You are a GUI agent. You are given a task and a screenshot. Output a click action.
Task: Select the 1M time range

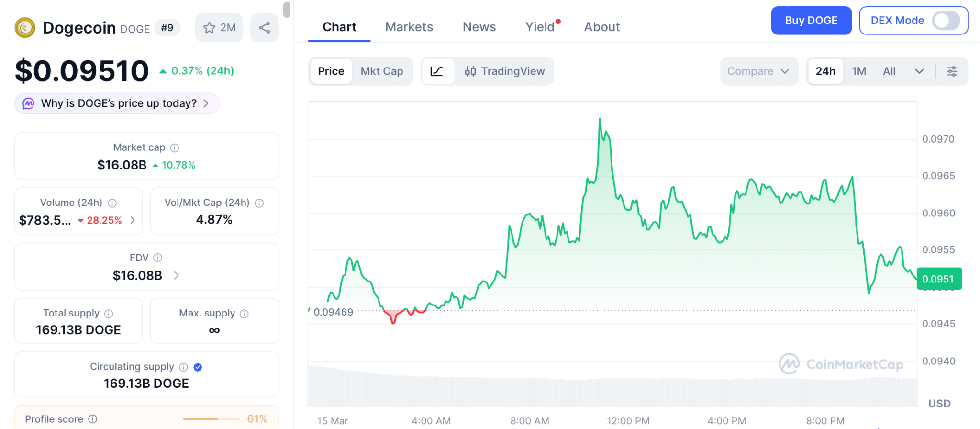pyautogui.click(x=859, y=71)
